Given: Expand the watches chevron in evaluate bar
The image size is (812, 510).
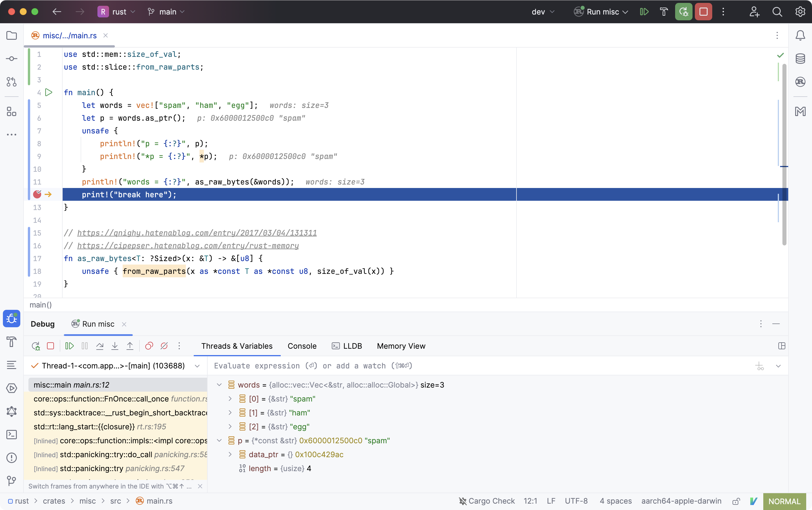Looking at the screenshot, I should (778, 366).
